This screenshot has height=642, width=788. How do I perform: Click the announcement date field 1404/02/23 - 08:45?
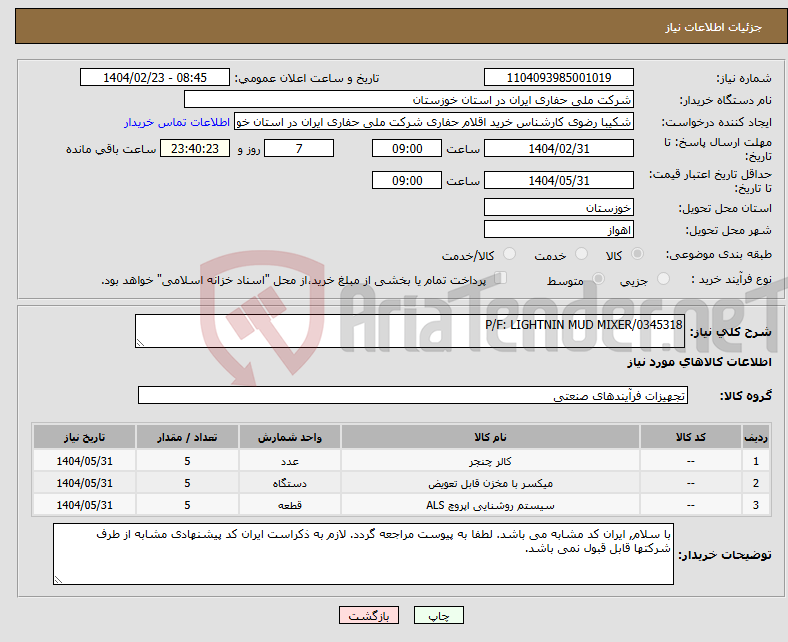pyautogui.click(x=155, y=77)
